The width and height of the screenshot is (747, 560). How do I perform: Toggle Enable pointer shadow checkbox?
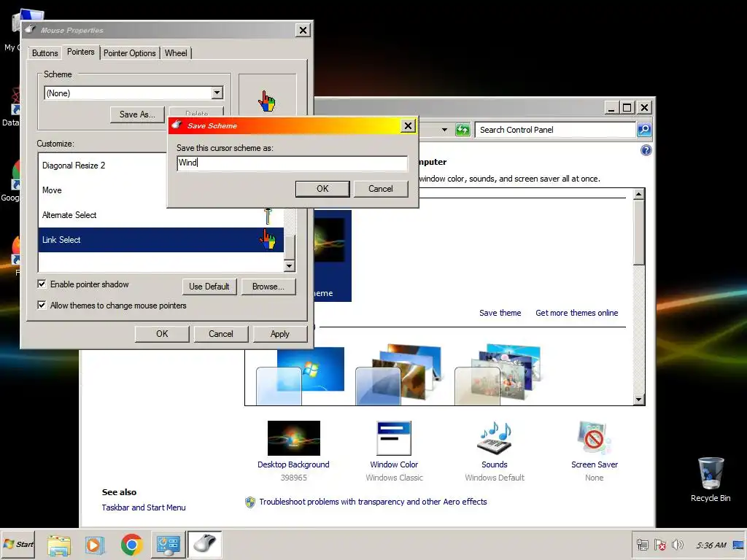[x=42, y=284]
